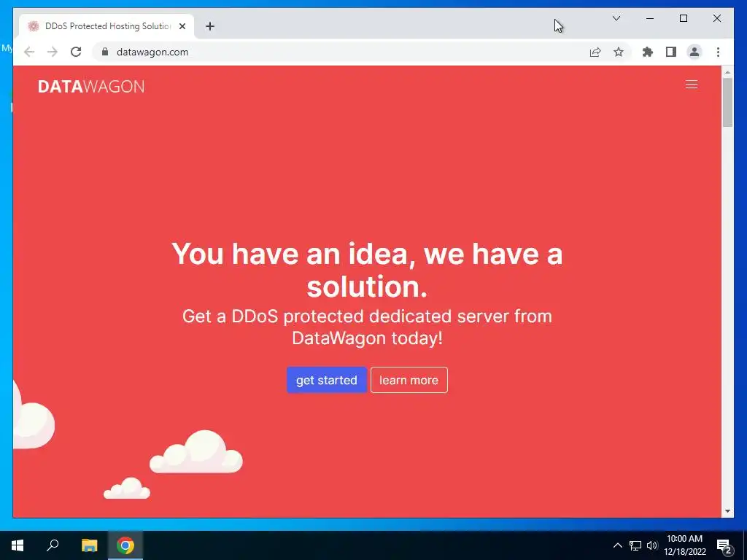Click the DataWagon logo
Image resolution: width=747 pixels, height=560 pixels.
point(91,86)
